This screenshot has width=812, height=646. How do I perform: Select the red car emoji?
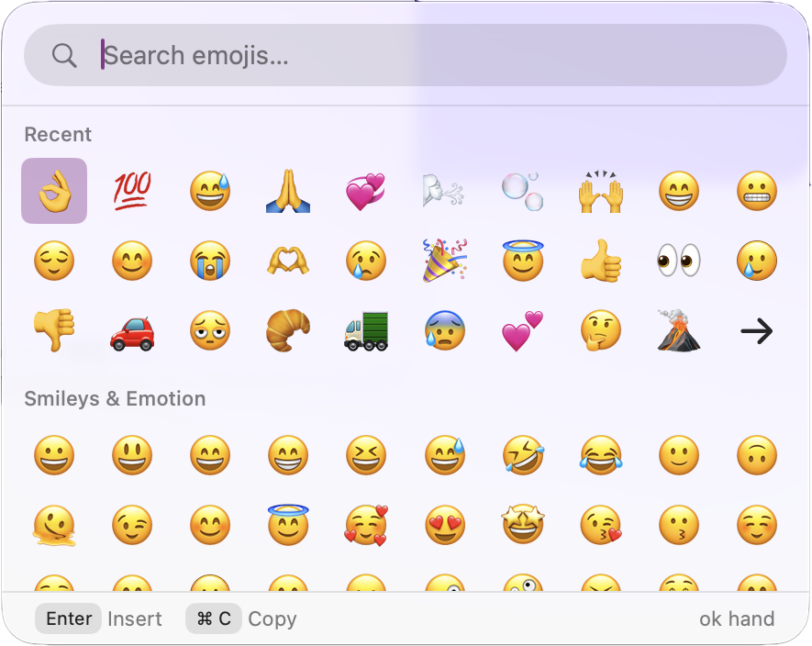131,330
